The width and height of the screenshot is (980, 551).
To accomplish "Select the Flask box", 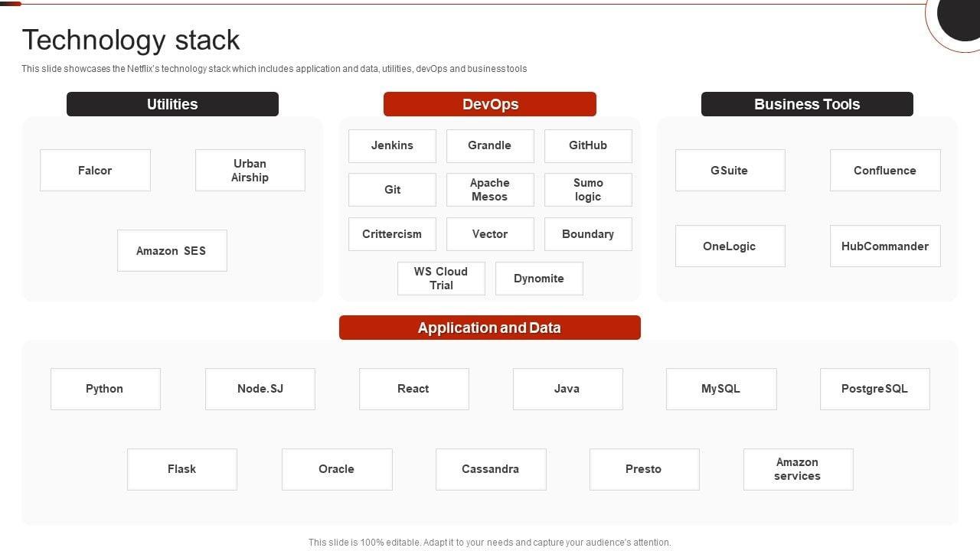I will (x=182, y=469).
